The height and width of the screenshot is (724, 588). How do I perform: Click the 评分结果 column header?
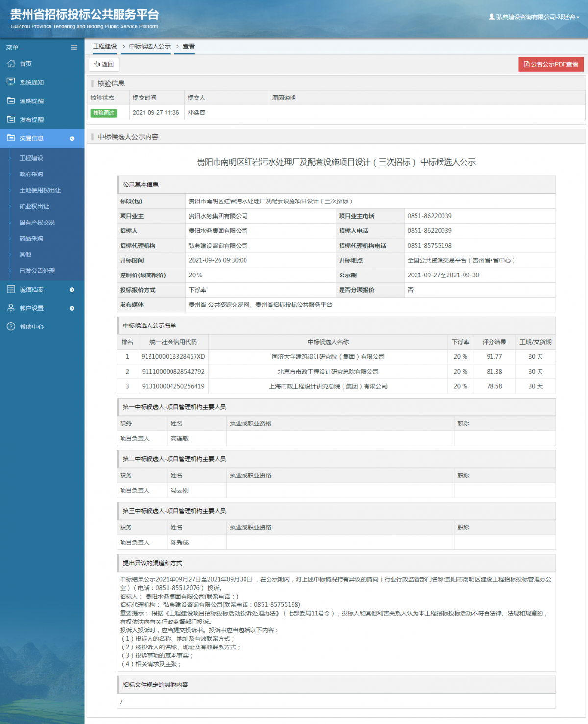click(494, 342)
